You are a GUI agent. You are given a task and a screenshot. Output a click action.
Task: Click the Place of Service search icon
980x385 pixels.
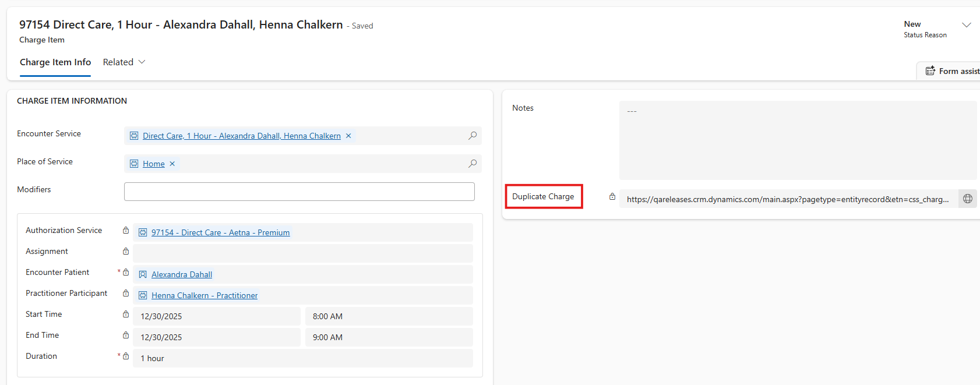[x=473, y=164]
